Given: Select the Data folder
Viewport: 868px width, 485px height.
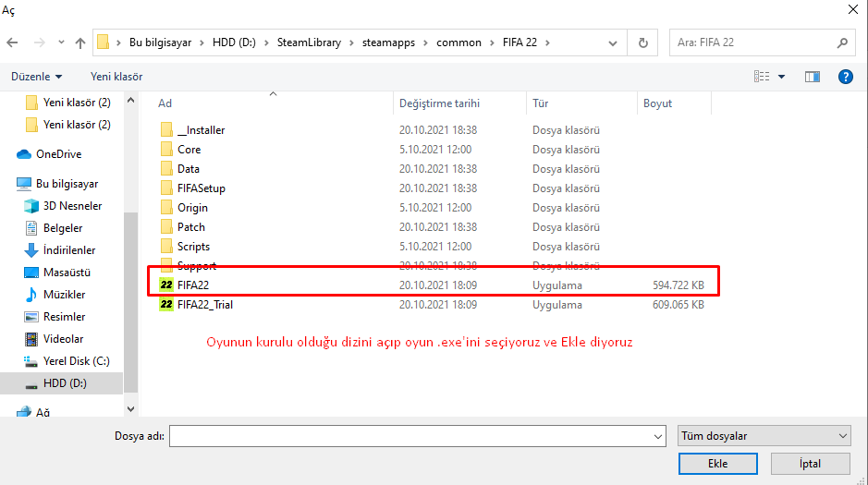Looking at the screenshot, I should pos(189,169).
